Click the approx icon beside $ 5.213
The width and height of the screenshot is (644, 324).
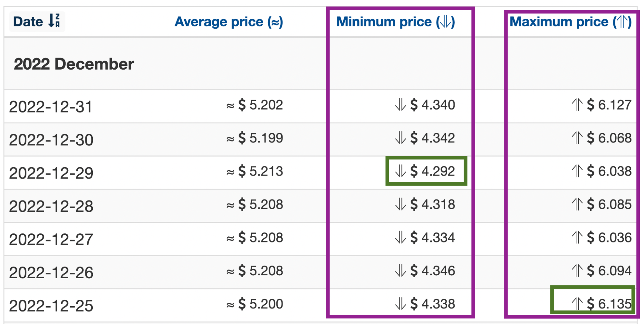(230, 172)
